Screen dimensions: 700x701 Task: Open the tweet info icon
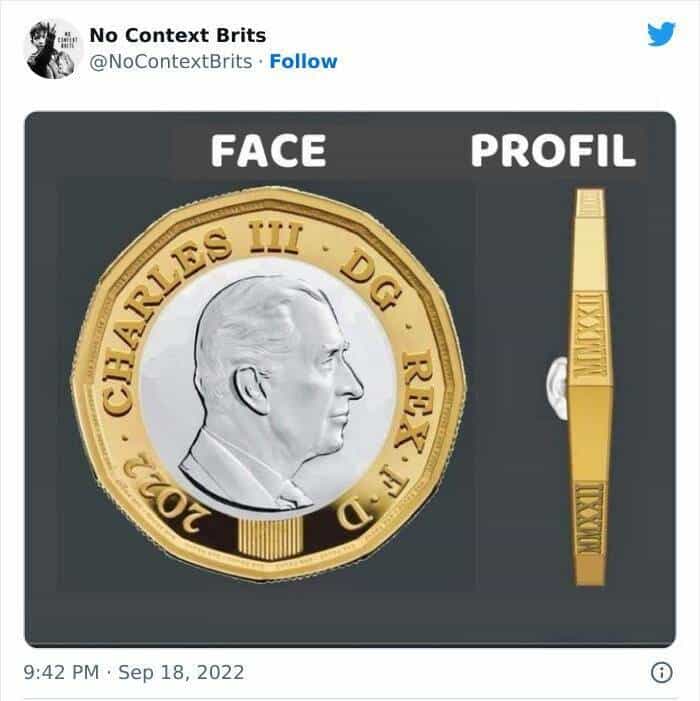point(660,673)
